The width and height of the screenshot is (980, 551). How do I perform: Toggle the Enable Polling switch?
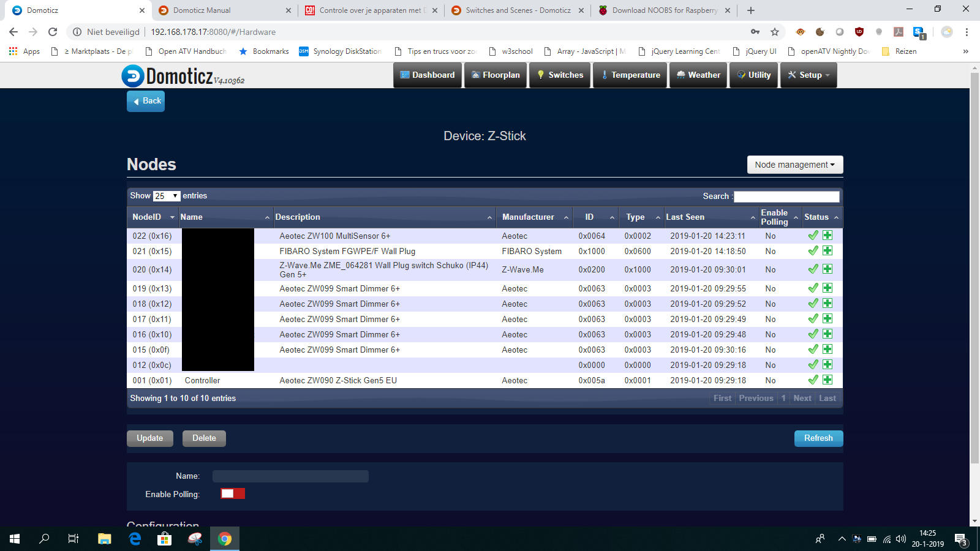pyautogui.click(x=233, y=494)
